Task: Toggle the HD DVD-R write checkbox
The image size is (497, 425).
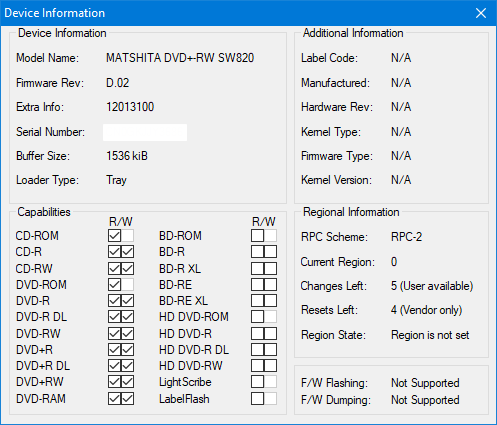Action: (271, 333)
